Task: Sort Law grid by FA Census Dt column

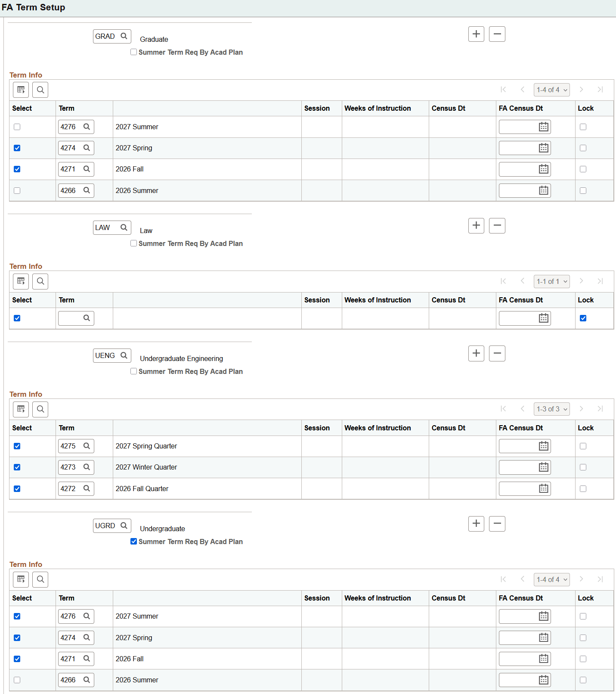Action: (x=520, y=300)
